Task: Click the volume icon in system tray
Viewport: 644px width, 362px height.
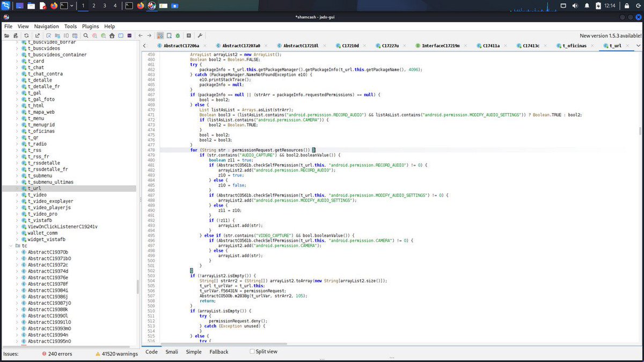Action: click(x=575, y=6)
